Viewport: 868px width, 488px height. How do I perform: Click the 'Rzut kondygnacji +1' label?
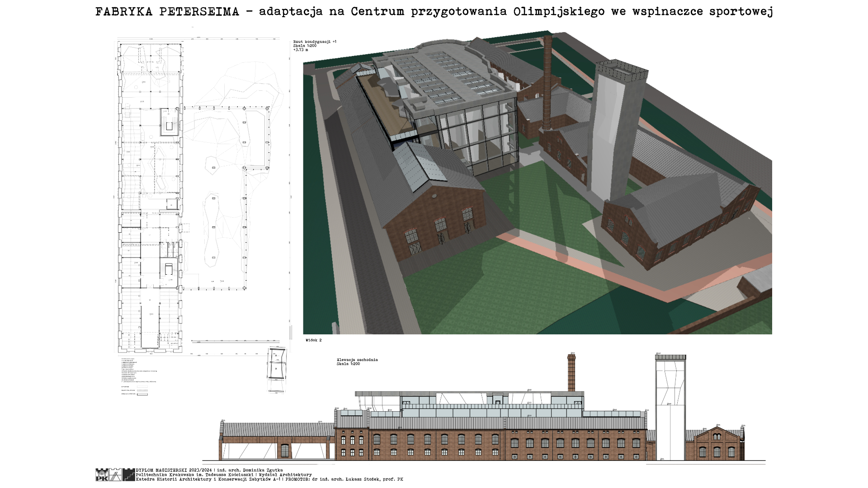[x=315, y=42]
